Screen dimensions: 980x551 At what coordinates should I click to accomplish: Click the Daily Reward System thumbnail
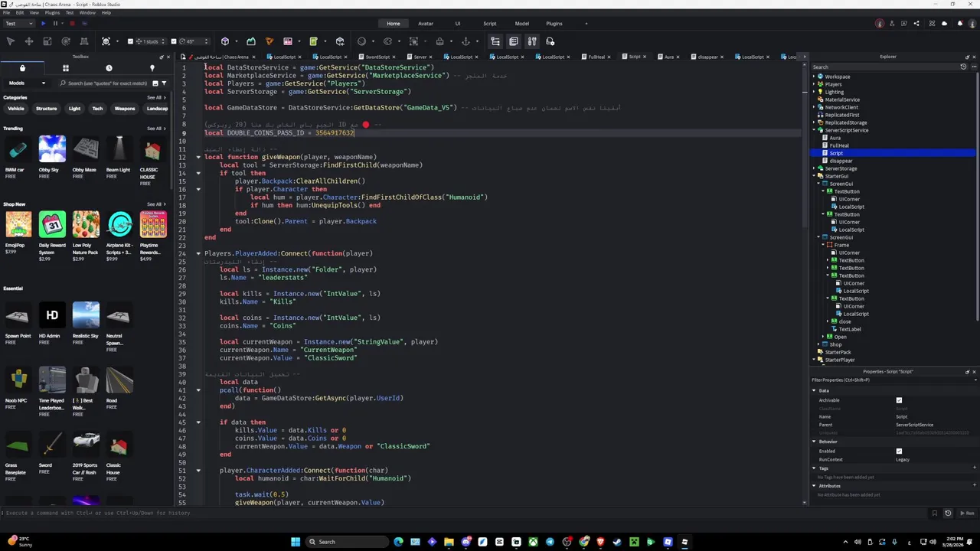pyautogui.click(x=52, y=225)
